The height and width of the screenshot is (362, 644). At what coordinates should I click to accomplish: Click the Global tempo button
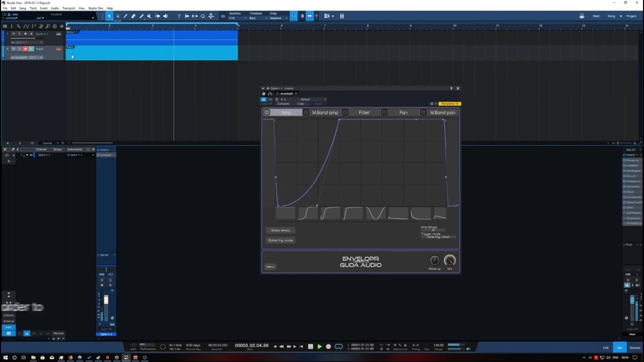280,230
